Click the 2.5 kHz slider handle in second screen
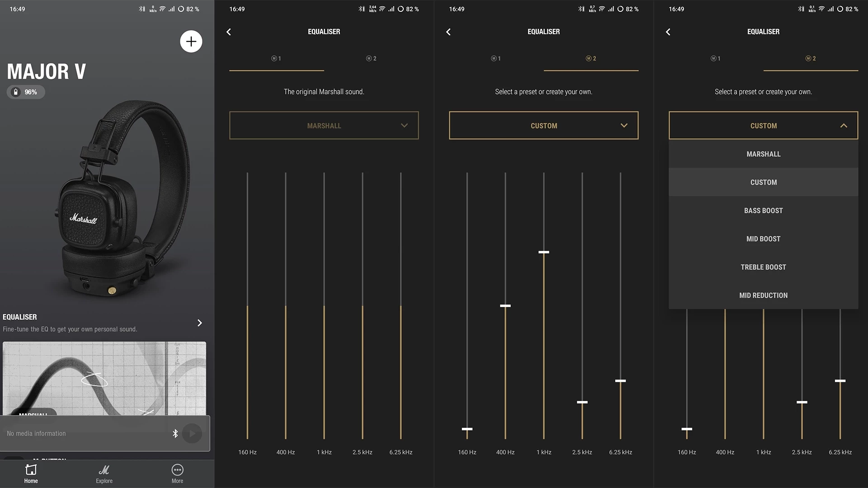The height and width of the screenshot is (488, 868). coord(582,402)
